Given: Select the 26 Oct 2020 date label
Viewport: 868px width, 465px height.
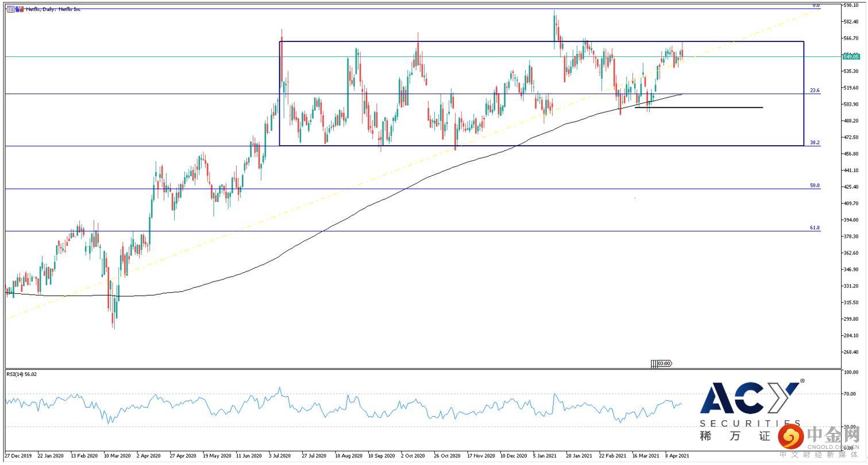Looking at the screenshot, I should (447, 455).
